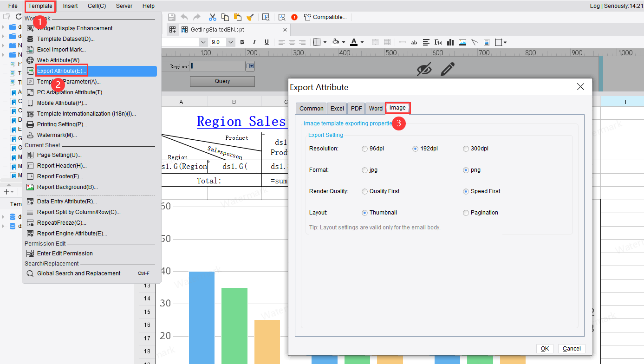Insert chart using bar chart icon
Screen dimensions: 644x364
click(450, 42)
